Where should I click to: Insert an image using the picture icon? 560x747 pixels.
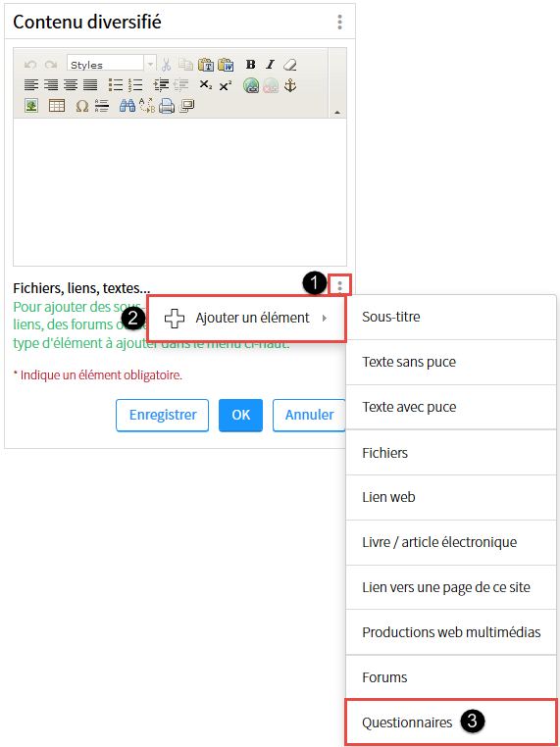(x=31, y=106)
